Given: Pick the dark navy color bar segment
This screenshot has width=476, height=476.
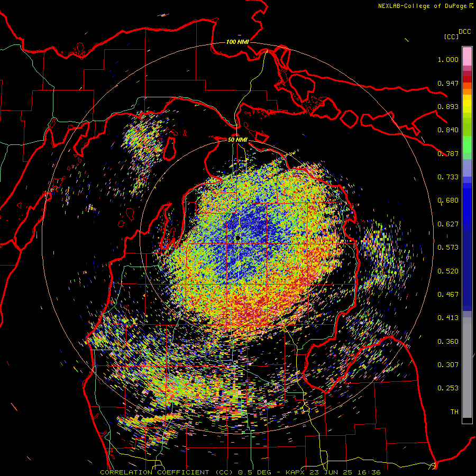Looking at the screenshot, I should (x=467, y=270).
